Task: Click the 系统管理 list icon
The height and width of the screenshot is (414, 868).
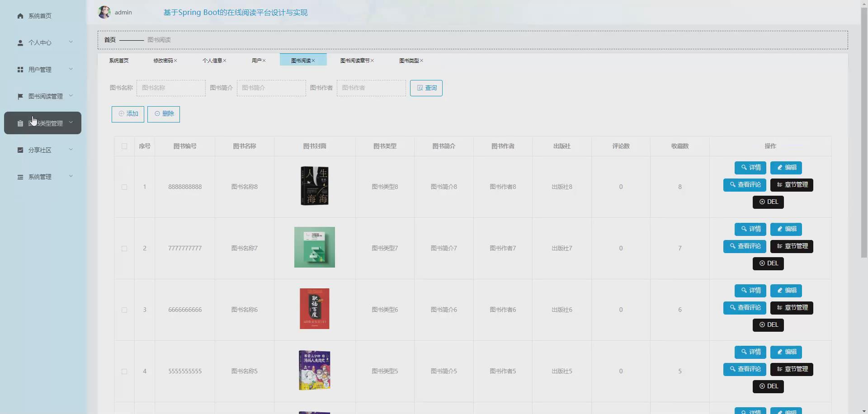Action: click(20, 176)
